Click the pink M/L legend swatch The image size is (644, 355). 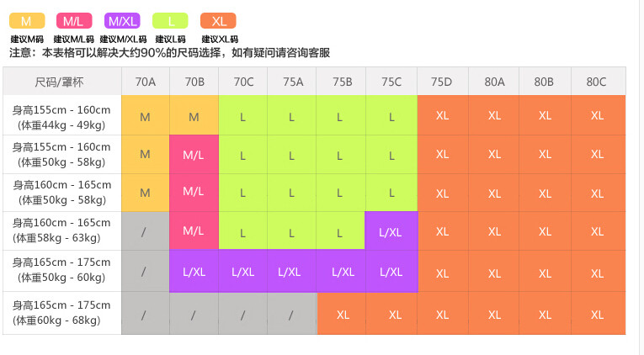74,21
